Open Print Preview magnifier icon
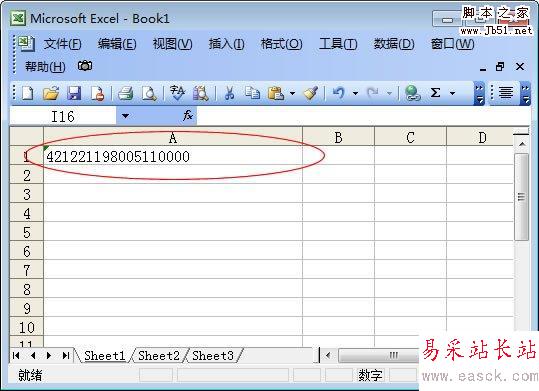Screen dimensions: 539x391 coord(149,93)
